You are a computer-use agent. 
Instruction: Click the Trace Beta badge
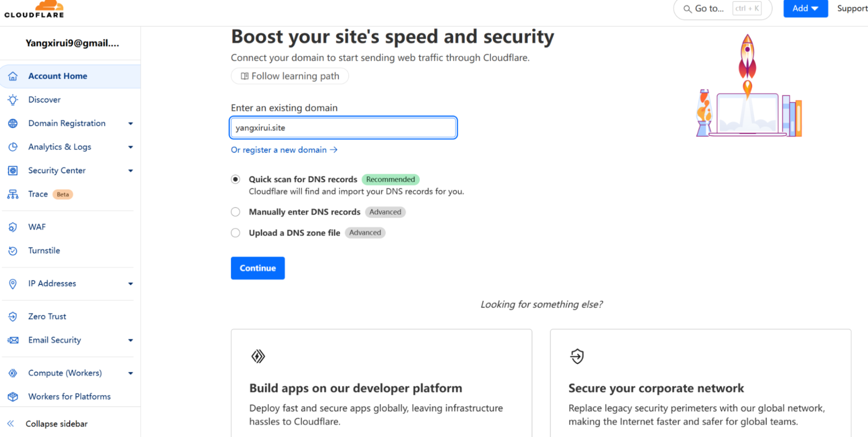(63, 194)
